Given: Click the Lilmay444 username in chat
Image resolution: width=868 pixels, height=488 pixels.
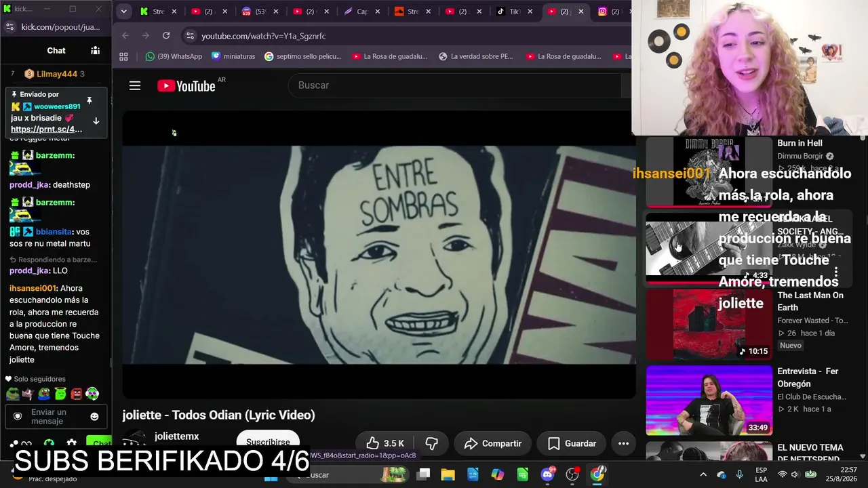Looking at the screenshot, I should (x=57, y=74).
